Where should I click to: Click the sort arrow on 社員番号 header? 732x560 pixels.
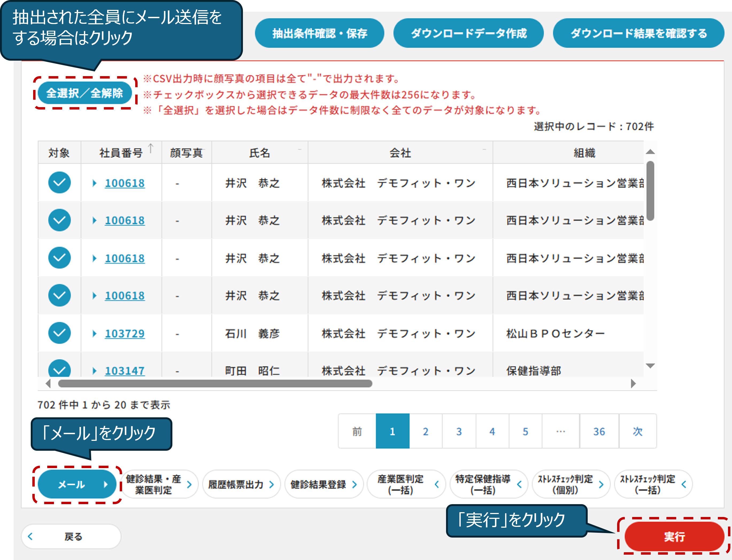[x=151, y=148]
